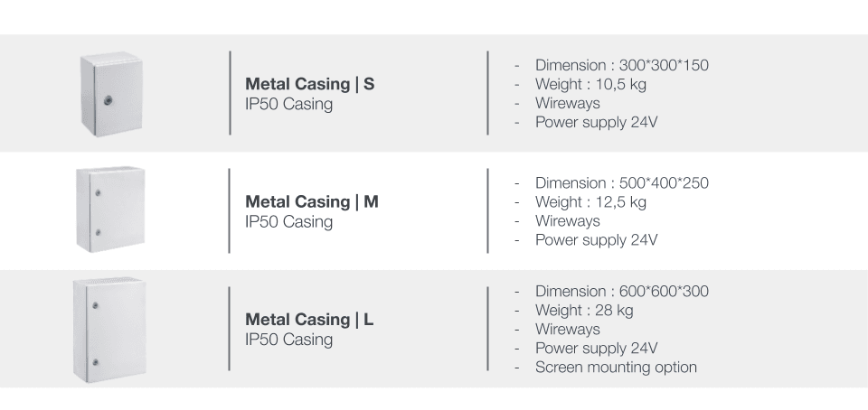
Task: Click Power supply 24V in S casing specs
Action: click(x=596, y=122)
